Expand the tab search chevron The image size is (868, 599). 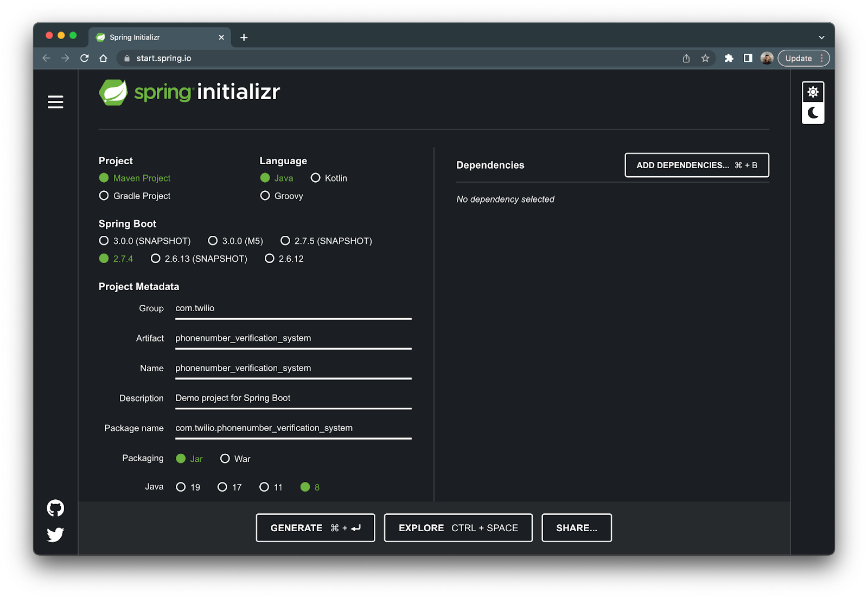[x=821, y=37]
